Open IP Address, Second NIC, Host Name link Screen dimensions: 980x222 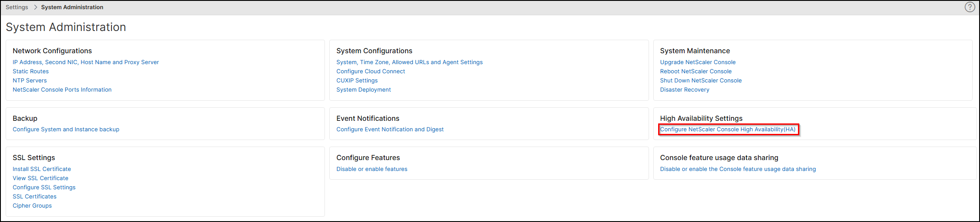click(x=86, y=62)
